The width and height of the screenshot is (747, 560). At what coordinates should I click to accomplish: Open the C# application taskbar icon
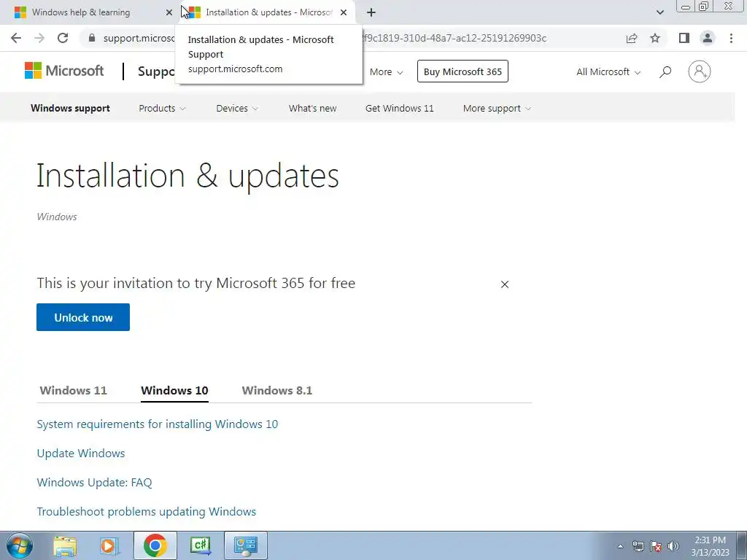201,545
